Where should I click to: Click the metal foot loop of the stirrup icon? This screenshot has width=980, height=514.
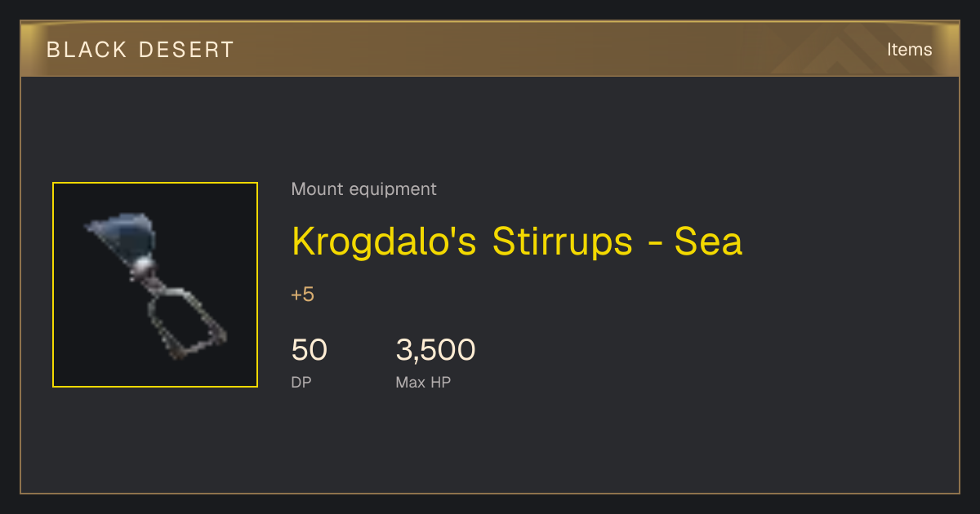coord(185,322)
